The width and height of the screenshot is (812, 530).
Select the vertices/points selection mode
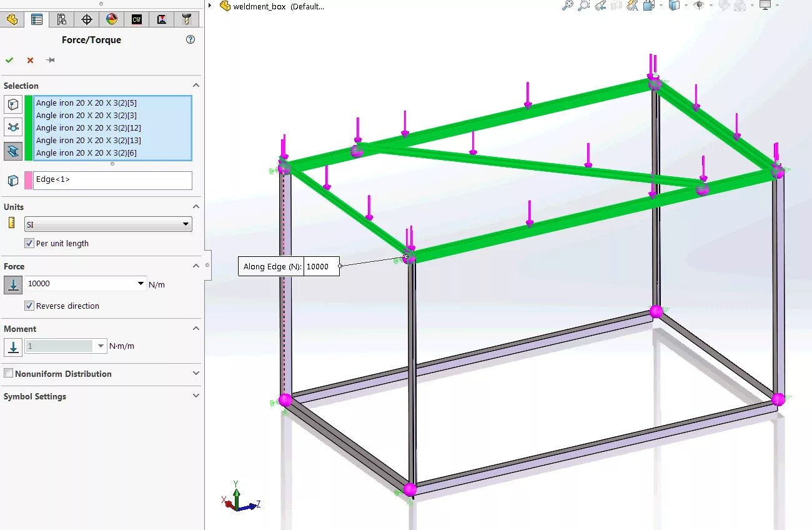[x=13, y=104]
